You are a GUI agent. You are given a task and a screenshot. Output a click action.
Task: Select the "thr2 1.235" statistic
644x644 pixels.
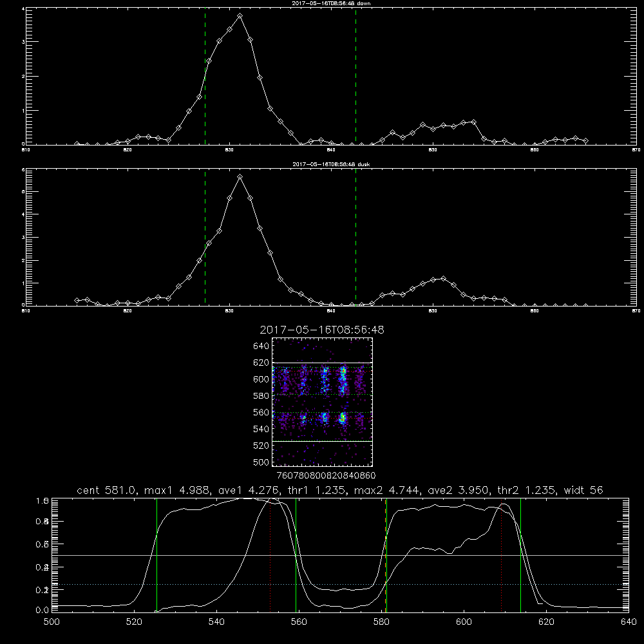click(526, 490)
